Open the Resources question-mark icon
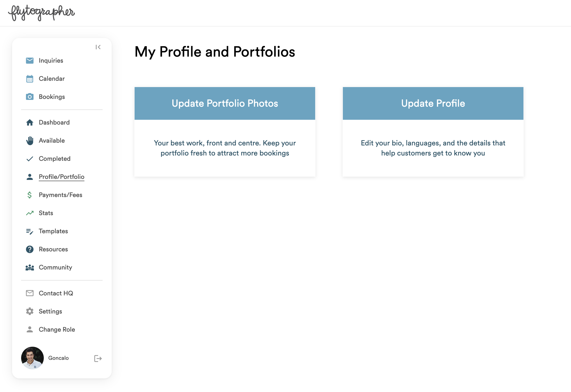Viewport: 571px width, 392px height. (30, 249)
